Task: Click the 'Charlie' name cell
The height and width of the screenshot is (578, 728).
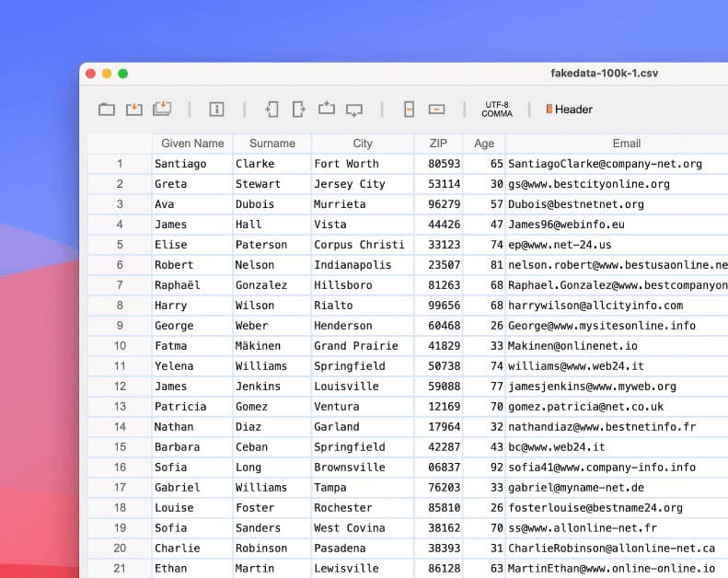Action: (x=192, y=548)
